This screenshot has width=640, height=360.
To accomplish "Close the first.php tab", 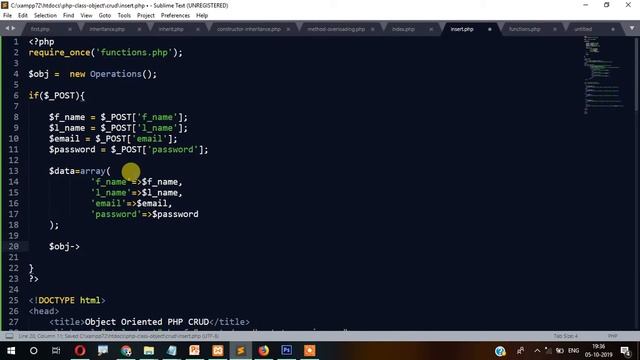I will click(x=70, y=29).
